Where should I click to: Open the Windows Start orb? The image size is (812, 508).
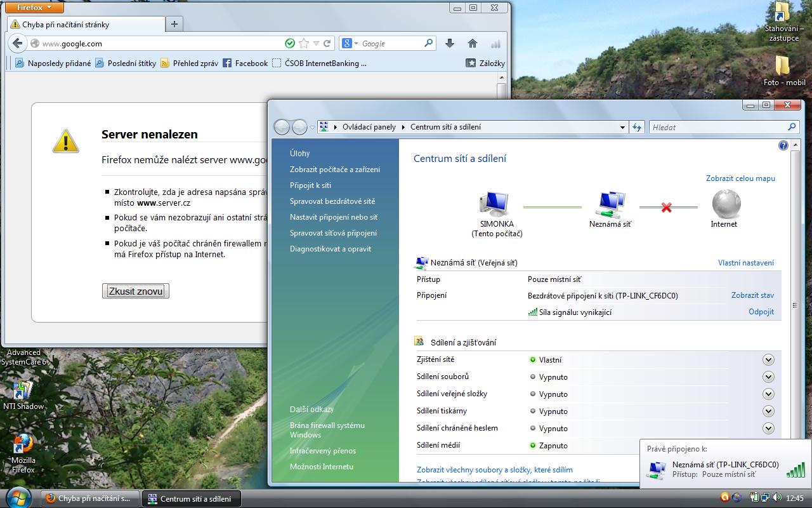[x=18, y=498]
